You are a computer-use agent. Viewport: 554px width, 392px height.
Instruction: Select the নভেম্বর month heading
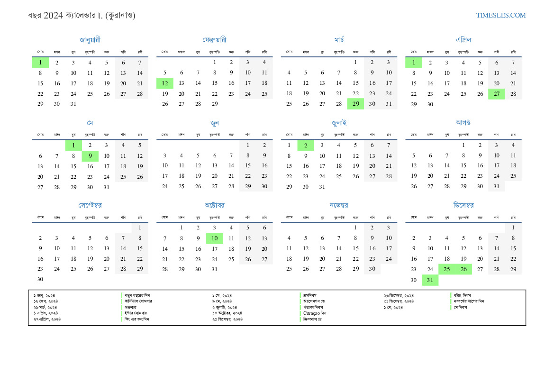[339, 205]
